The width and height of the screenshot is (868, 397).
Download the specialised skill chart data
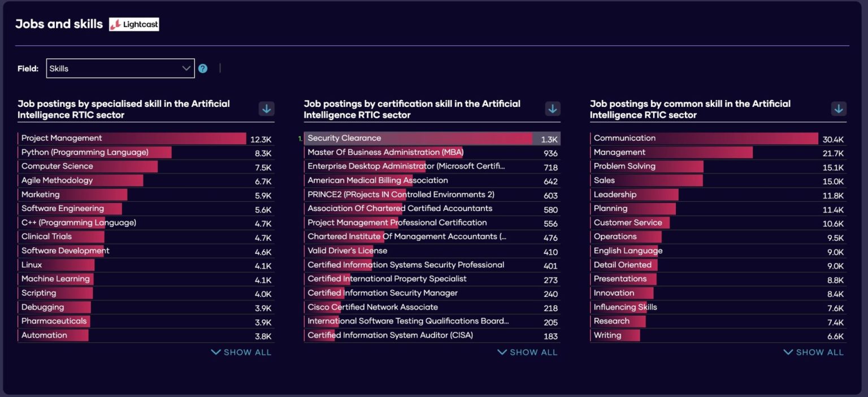click(x=266, y=109)
